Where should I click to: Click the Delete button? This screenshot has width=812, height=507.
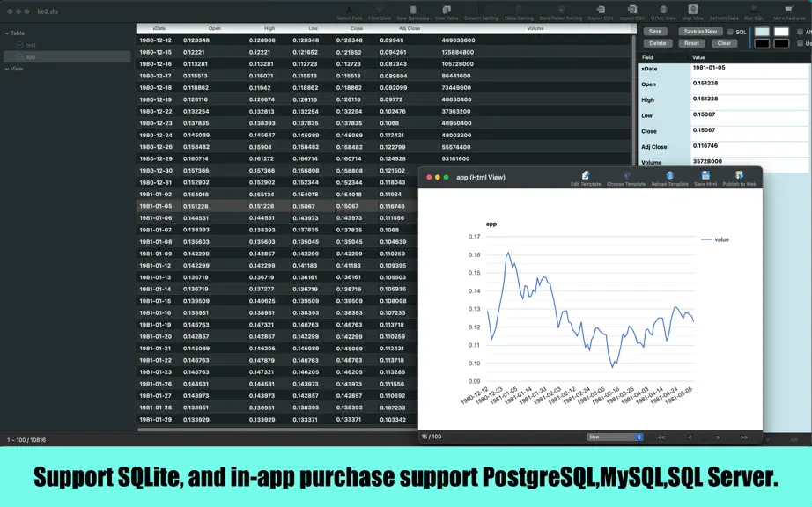(x=658, y=43)
